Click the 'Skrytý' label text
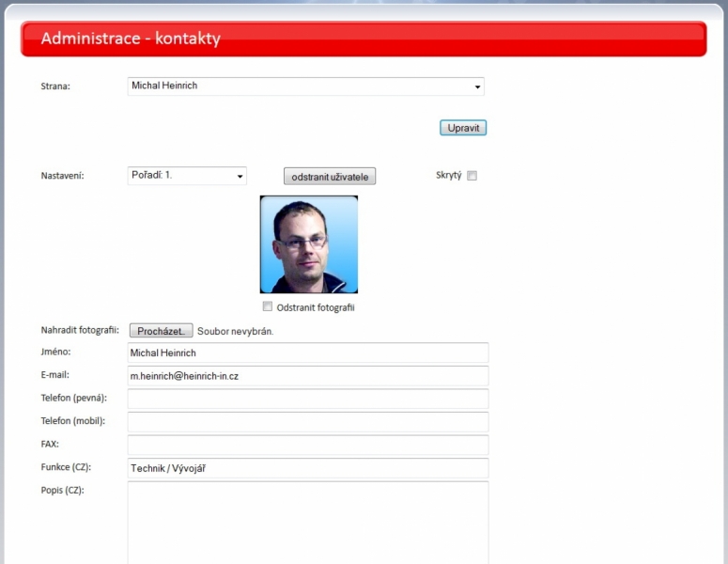This screenshot has width=728, height=564. pos(448,176)
